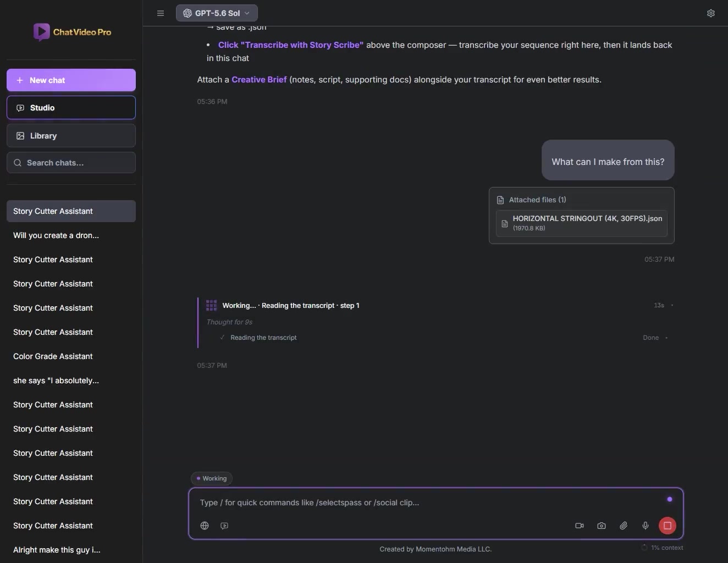
Task: Open the highlighted Story Cutter Assistant chat
Action: tap(71, 211)
